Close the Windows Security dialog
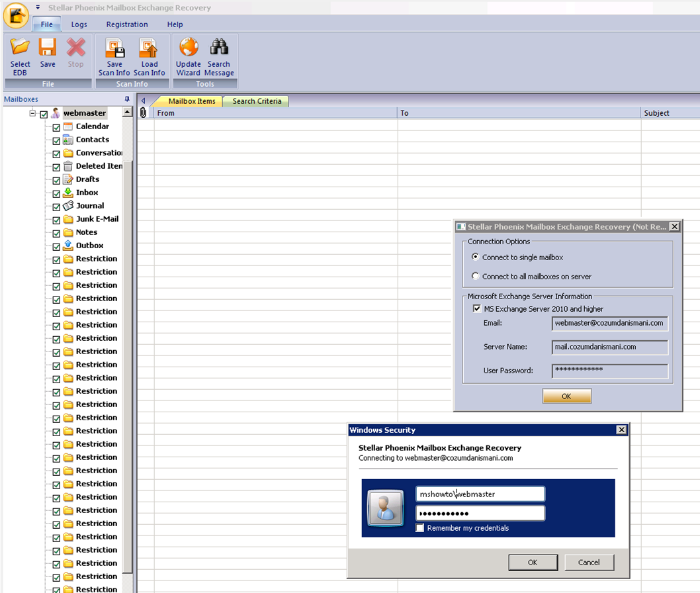700x593 pixels. (621, 430)
